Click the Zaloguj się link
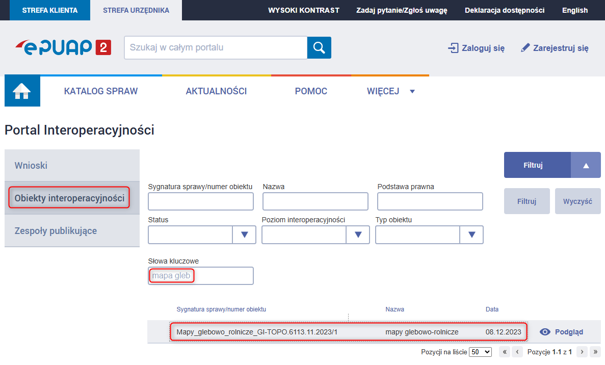The height and width of the screenshot is (365, 605). [x=476, y=48]
